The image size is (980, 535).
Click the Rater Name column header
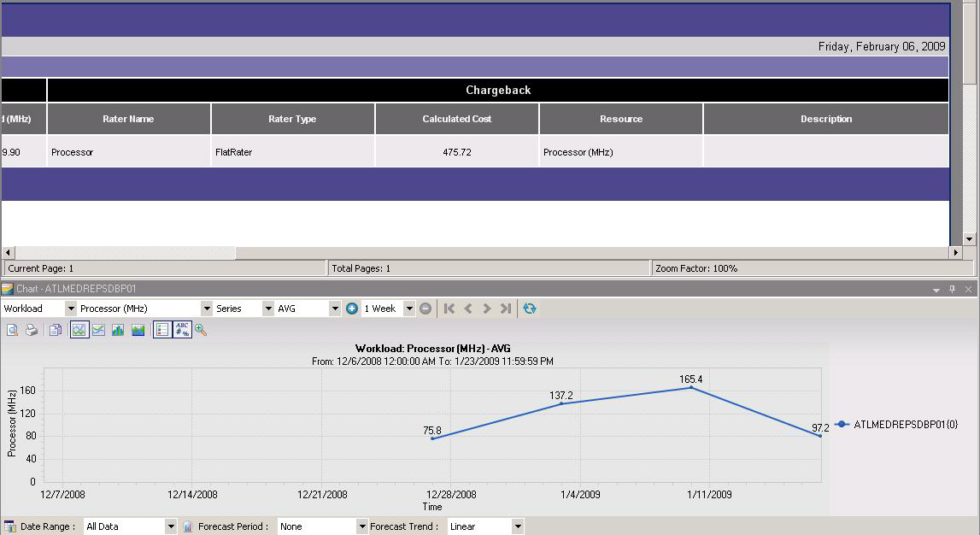(128, 119)
